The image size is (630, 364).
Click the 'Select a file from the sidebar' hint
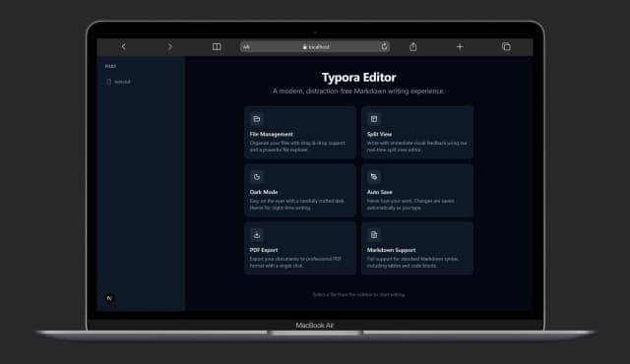point(358,294)
